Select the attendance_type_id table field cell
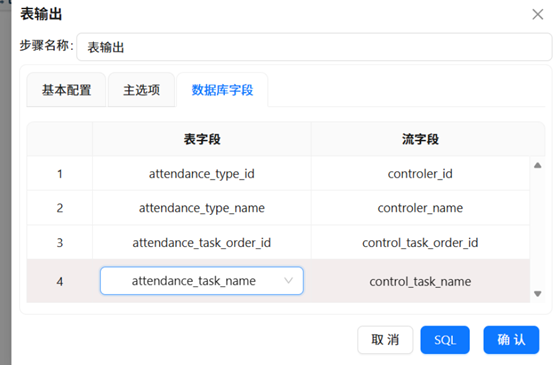559x365 pixels. [x=202, y=174]
